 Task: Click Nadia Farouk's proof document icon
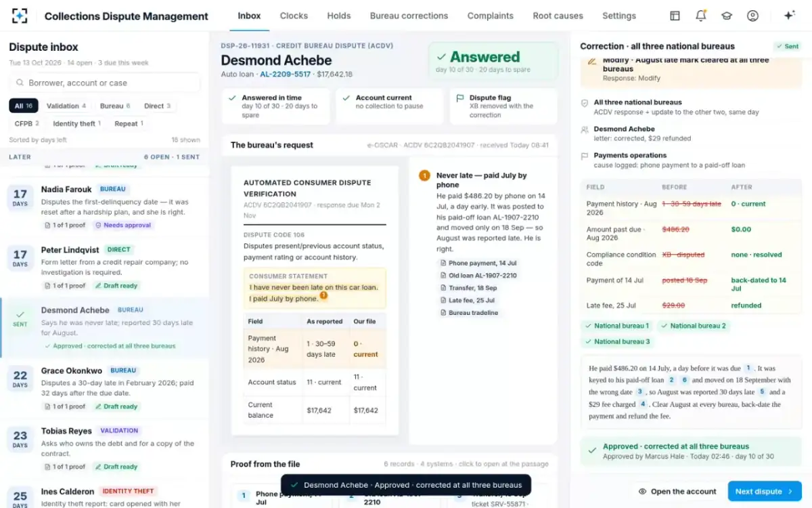pos(48,226)
